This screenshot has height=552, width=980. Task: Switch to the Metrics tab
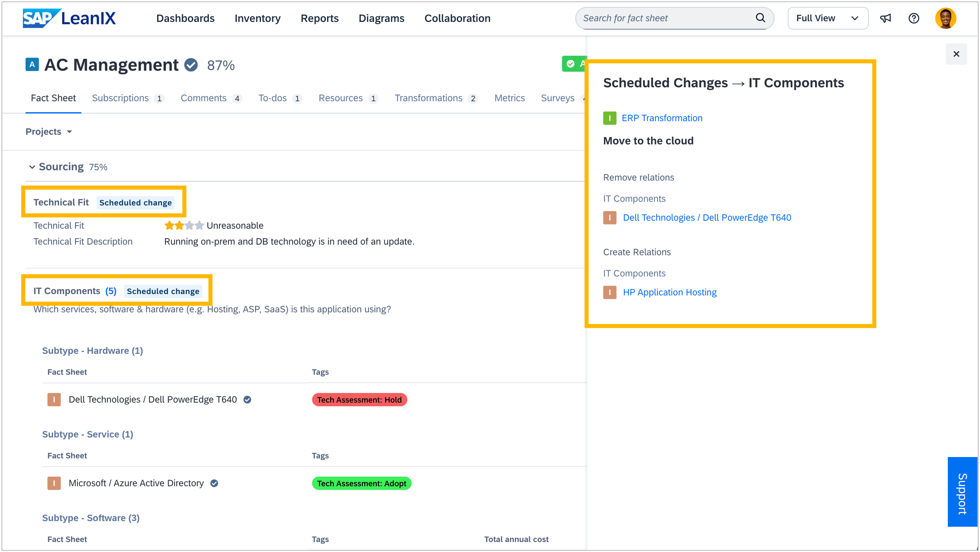click(x=509, y=98)
